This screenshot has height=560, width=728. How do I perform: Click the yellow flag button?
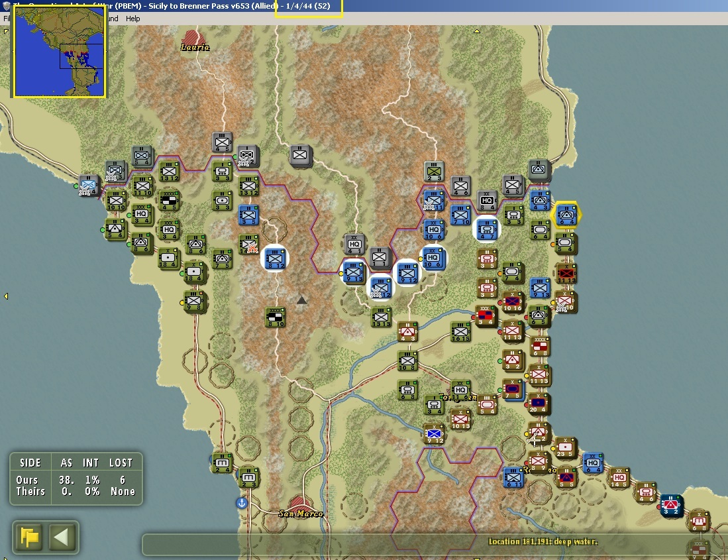click(29, 537)
